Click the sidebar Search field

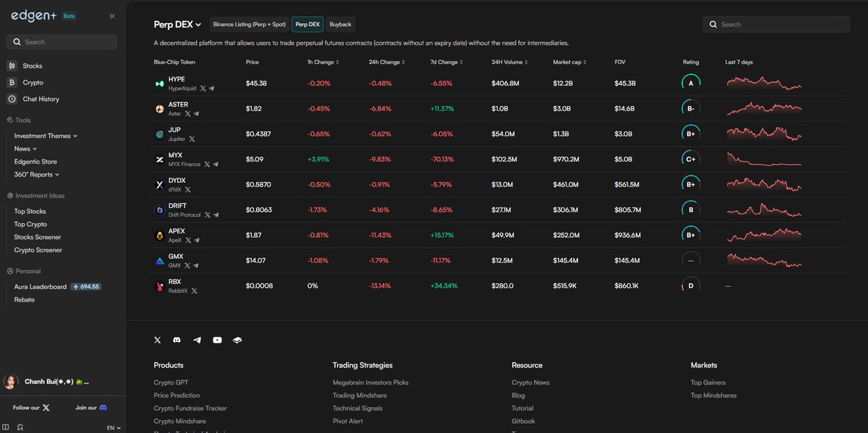click(61, 42)
